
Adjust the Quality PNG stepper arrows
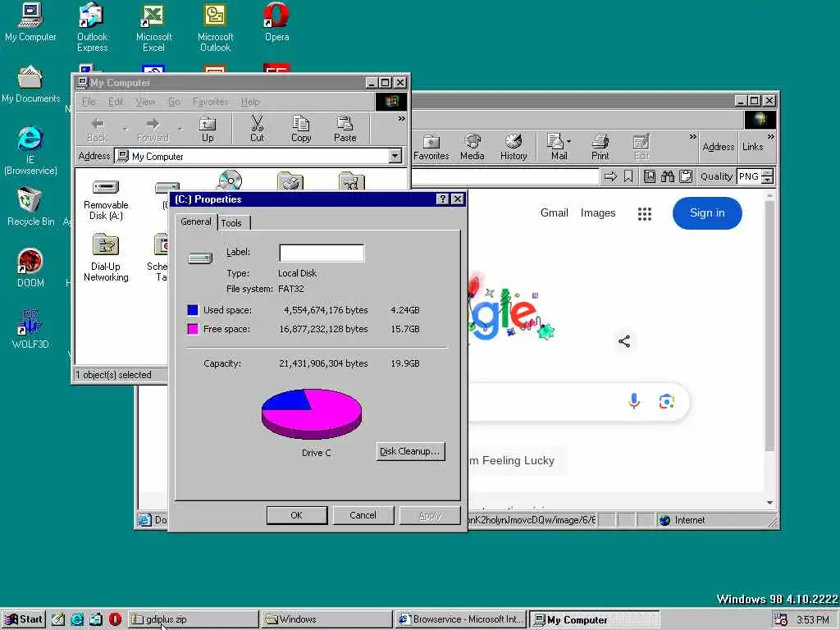[x=767, y=176]
